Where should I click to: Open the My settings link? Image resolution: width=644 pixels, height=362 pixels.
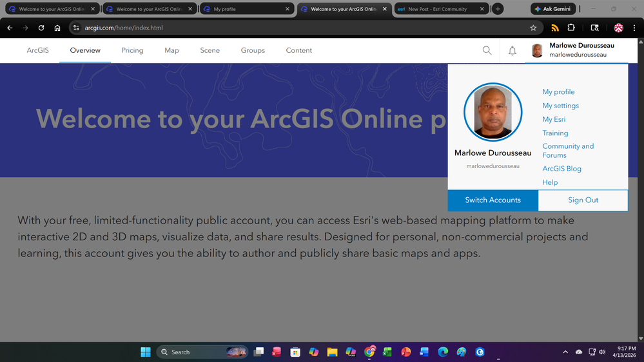561,106
